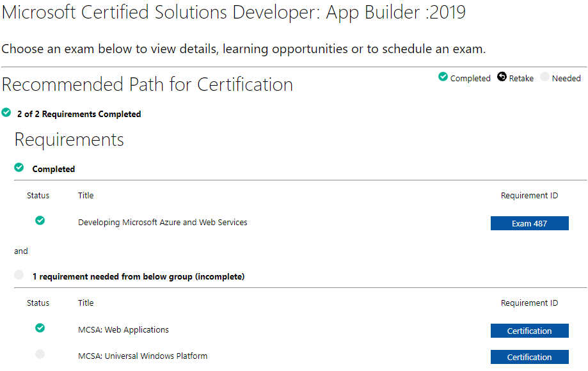
Task: Click the word 'and' between requirement groups
Action: click(x=21, y=251)
